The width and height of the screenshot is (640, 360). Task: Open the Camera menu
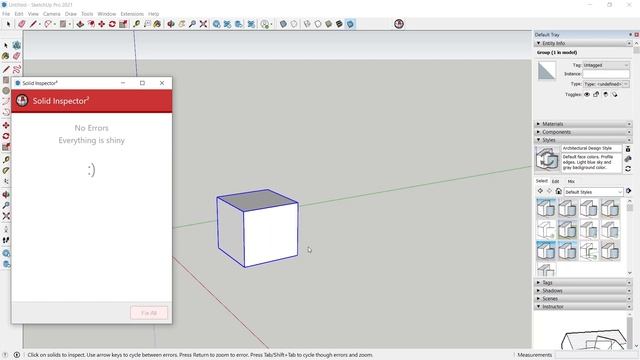click(51, 14)
